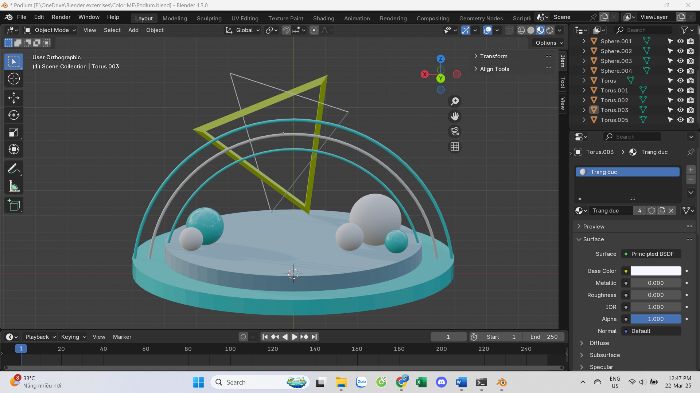
Task: Select the Move tool
Action: coord(14,98)
